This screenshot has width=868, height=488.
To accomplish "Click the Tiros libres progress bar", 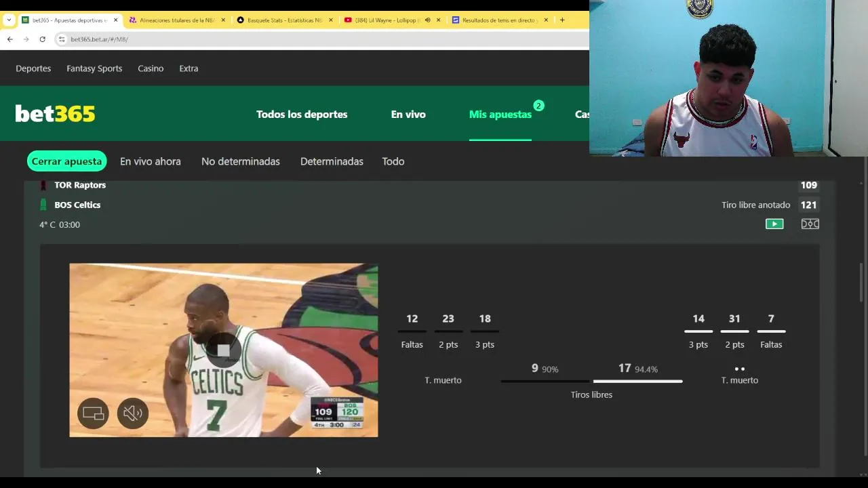I will [x=591, y=382].
